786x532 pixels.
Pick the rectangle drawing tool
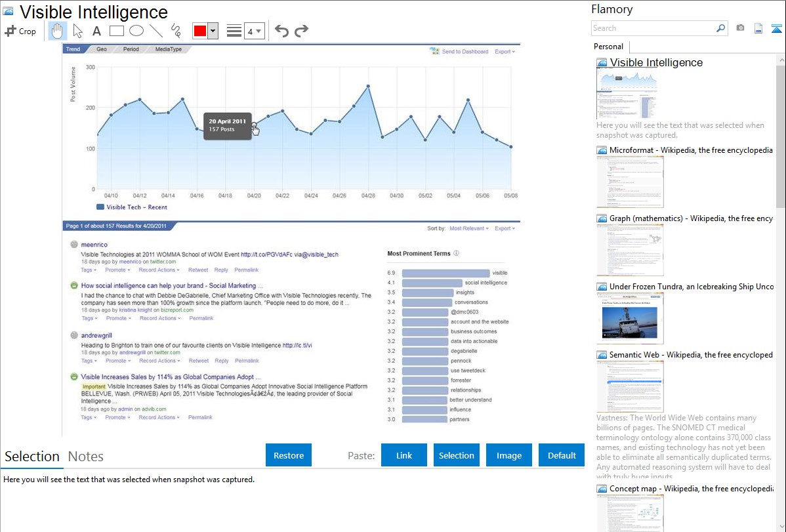pyautogui.click(x=116, y=31)
